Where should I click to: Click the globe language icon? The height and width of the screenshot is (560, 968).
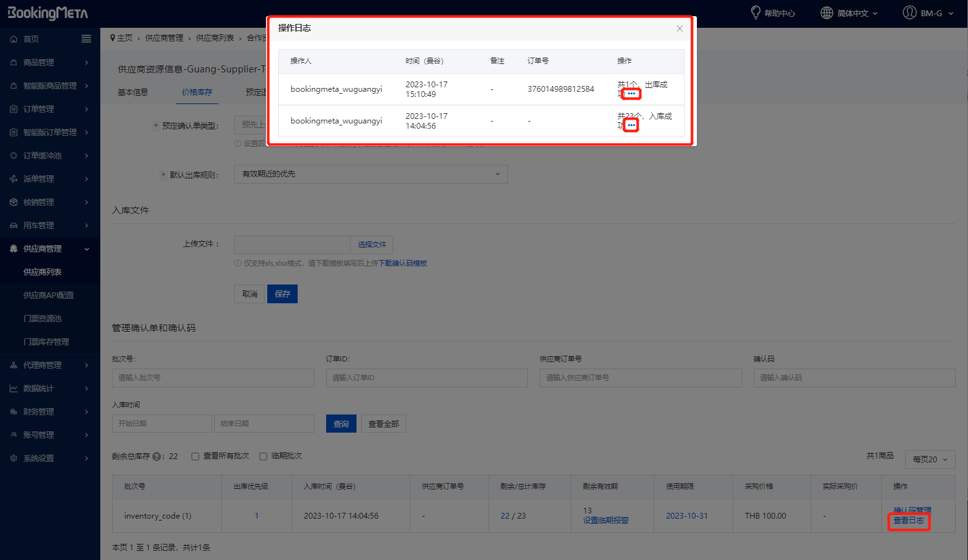[x=826, y=13]
